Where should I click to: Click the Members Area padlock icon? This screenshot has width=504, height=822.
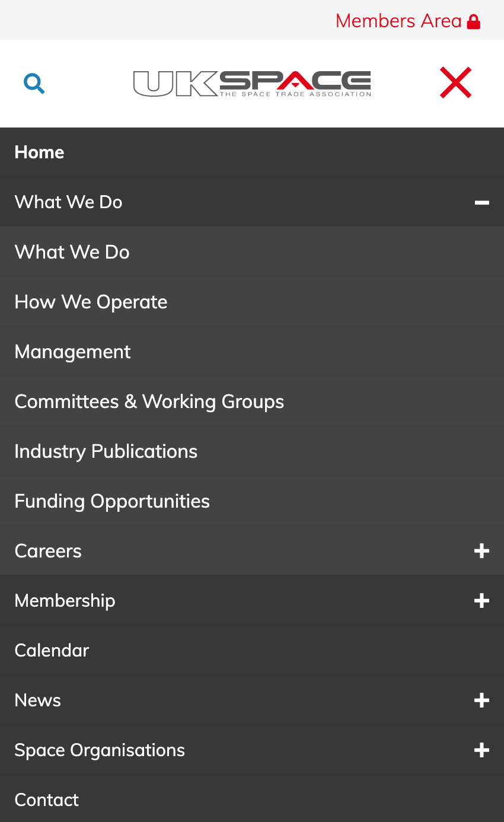coord(473,21)
